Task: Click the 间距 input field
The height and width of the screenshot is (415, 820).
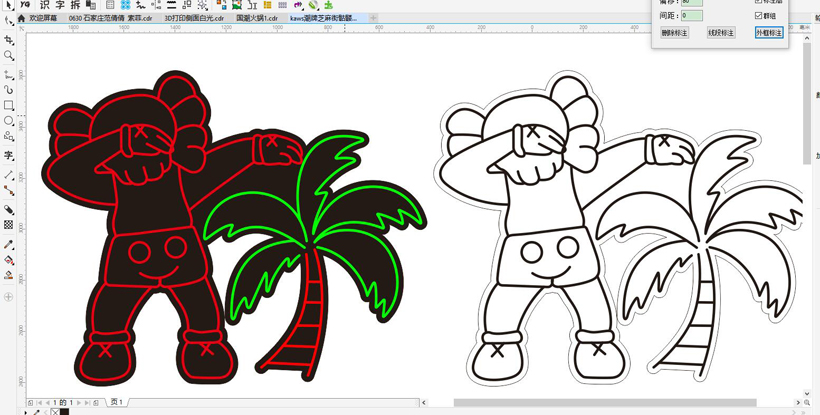Action: (x=692, y=16)
